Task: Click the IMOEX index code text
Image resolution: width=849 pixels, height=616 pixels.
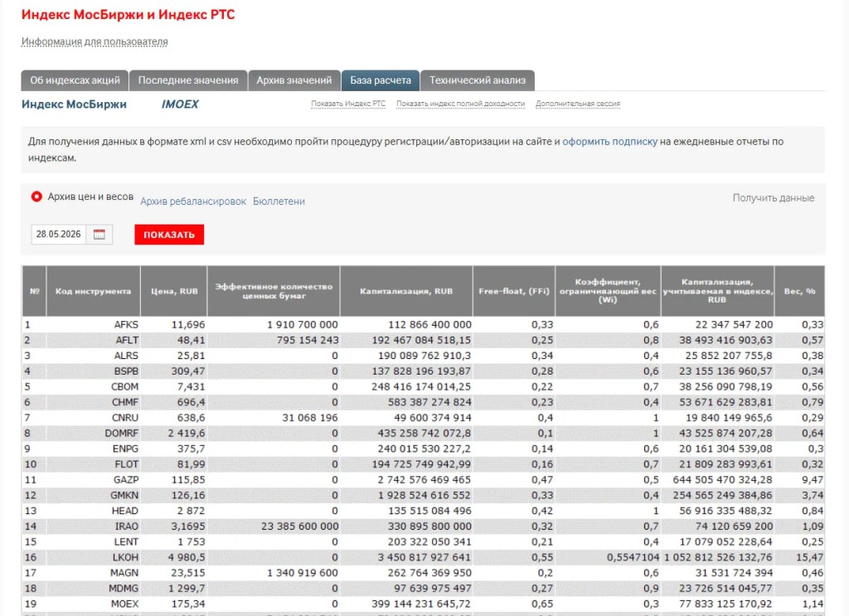Action: (180, 104)
